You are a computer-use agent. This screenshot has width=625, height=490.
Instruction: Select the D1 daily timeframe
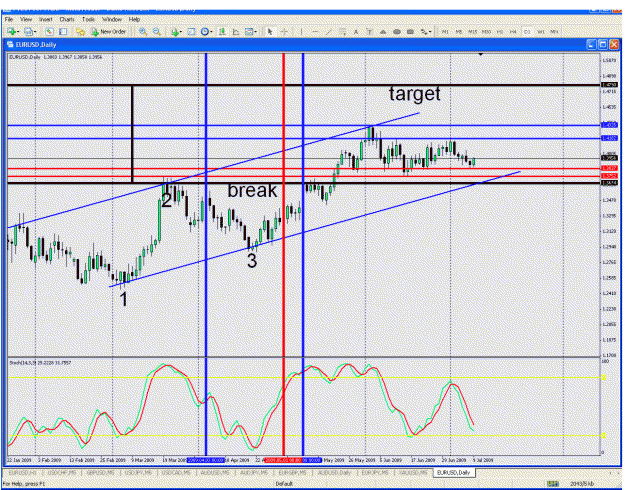(527, 31)
